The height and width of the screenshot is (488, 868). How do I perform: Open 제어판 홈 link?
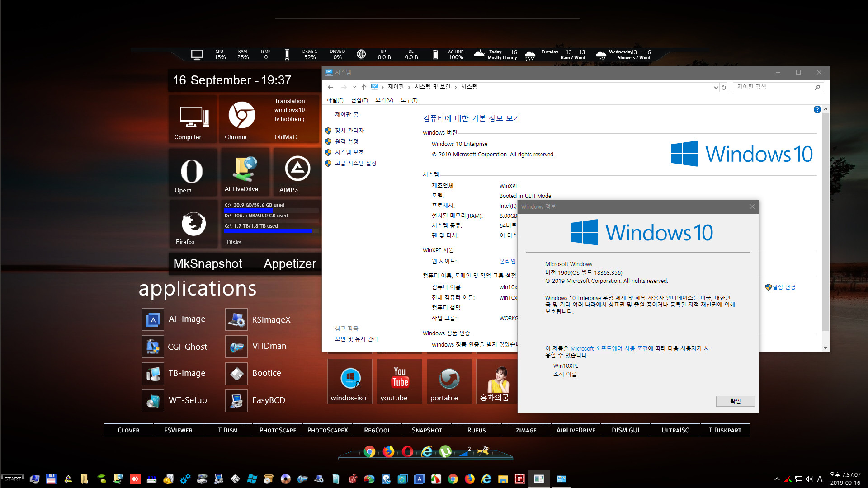(347, 115)
